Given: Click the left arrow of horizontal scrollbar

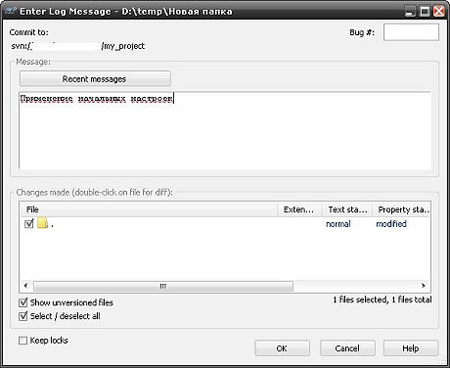Looking at the screenshot, I should tap(26, 286).
